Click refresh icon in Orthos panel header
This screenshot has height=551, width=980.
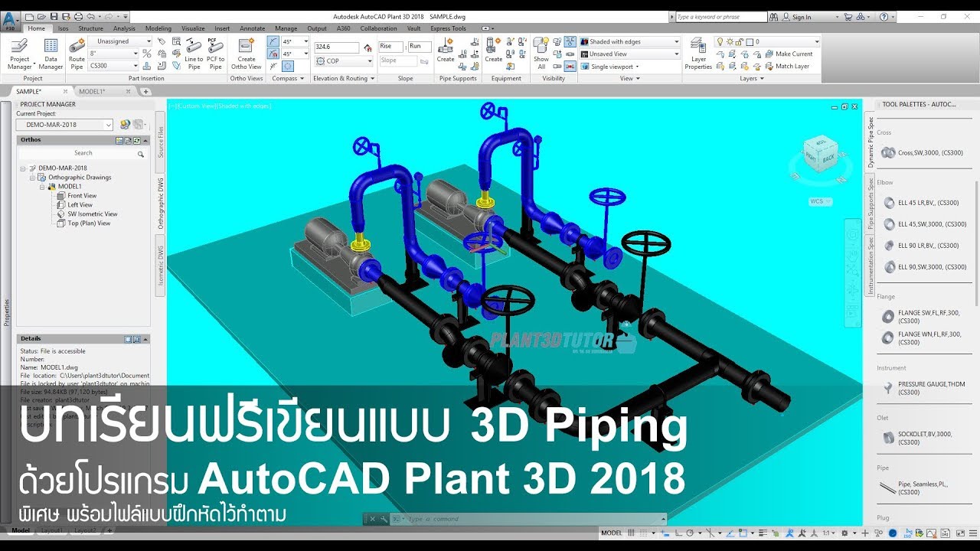click(x=137, y=141)
